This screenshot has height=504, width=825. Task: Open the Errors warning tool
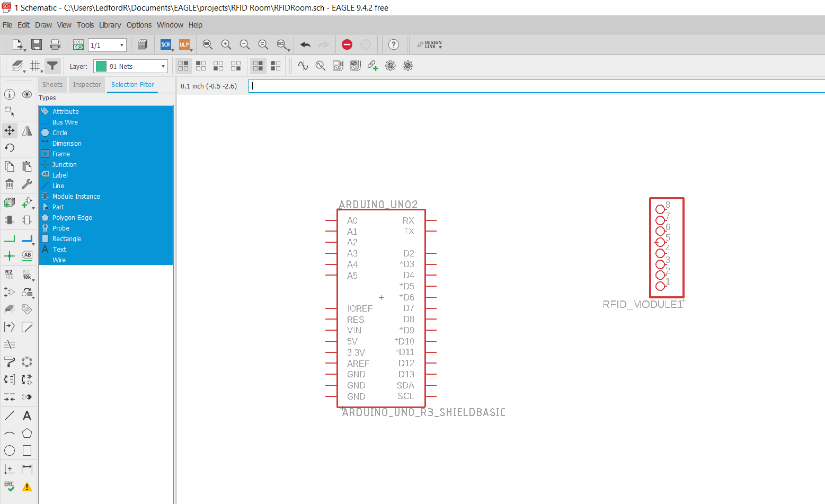(27, 487)
